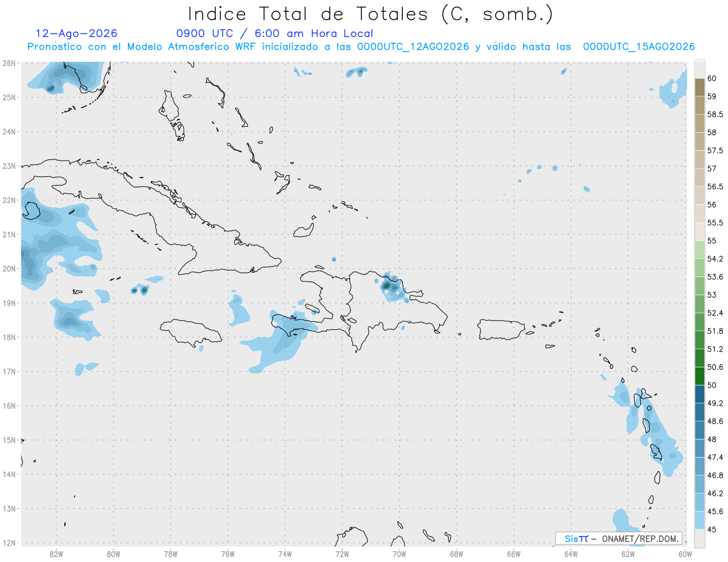Click the 15N latitude axis label
This screenshot has width=728, height=562.
tap(8, 440)
